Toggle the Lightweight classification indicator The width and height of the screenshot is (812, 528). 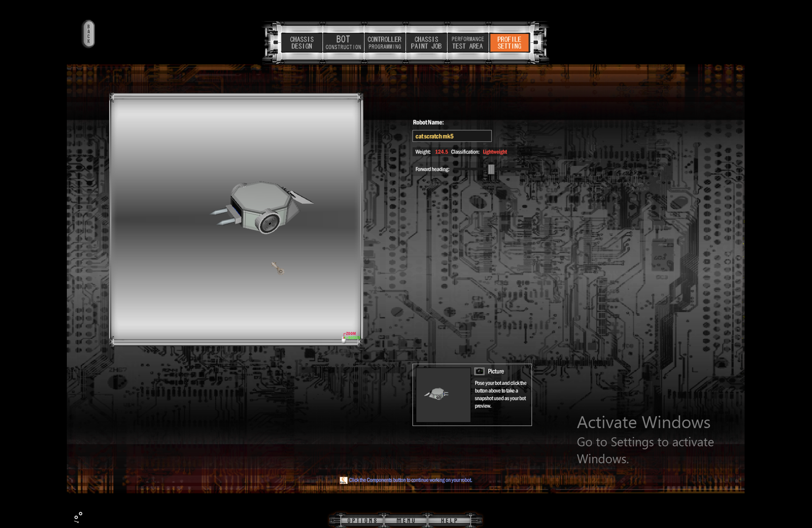pyautogui.click(x=495, y=152)
